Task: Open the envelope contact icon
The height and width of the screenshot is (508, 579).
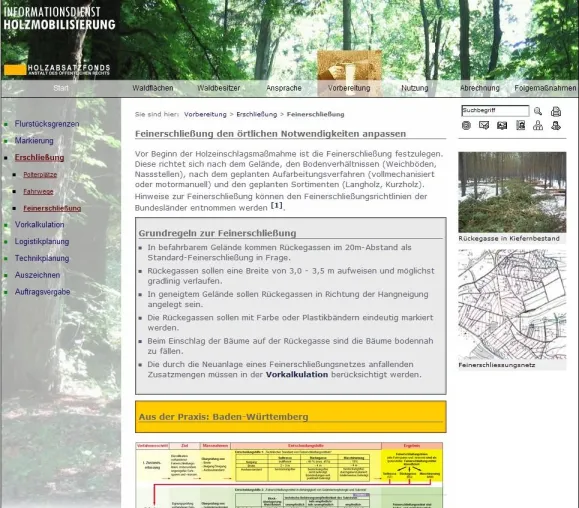Action: coord(484,126)
